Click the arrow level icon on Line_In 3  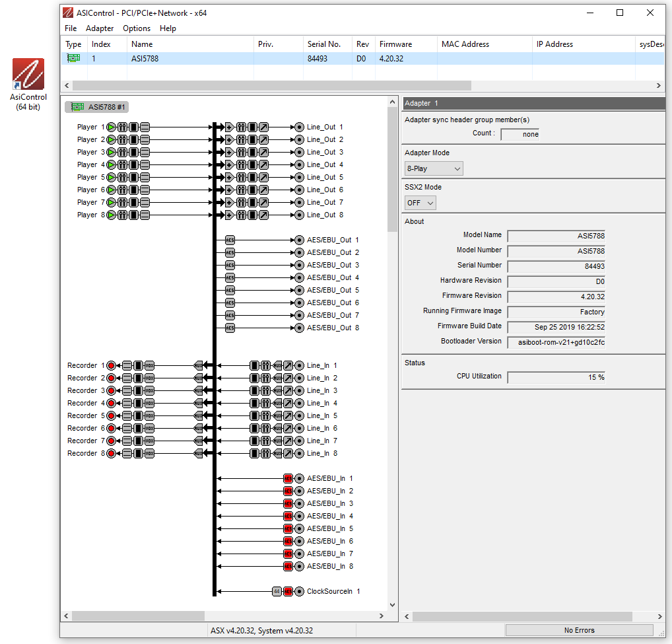[x=288, y=390]
